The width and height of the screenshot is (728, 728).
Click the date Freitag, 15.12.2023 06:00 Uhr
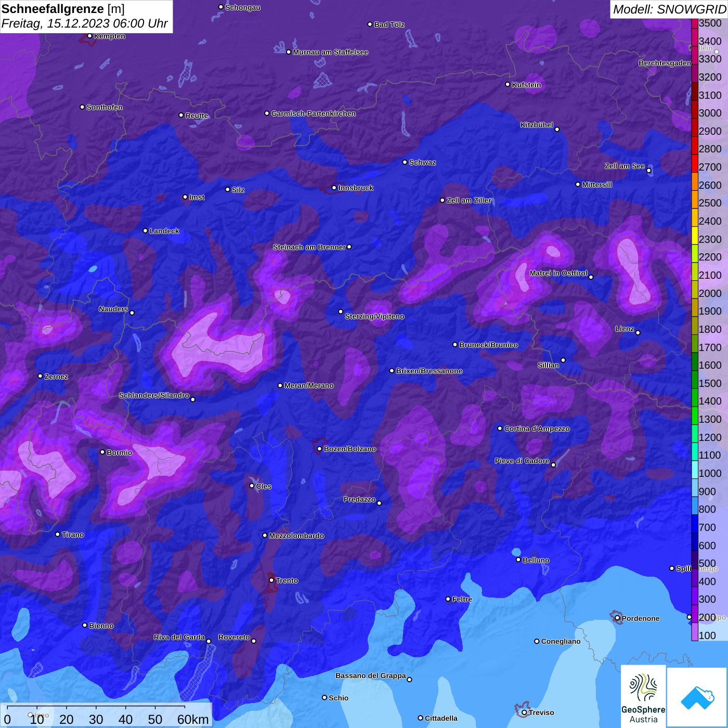(x=85, y=23)
